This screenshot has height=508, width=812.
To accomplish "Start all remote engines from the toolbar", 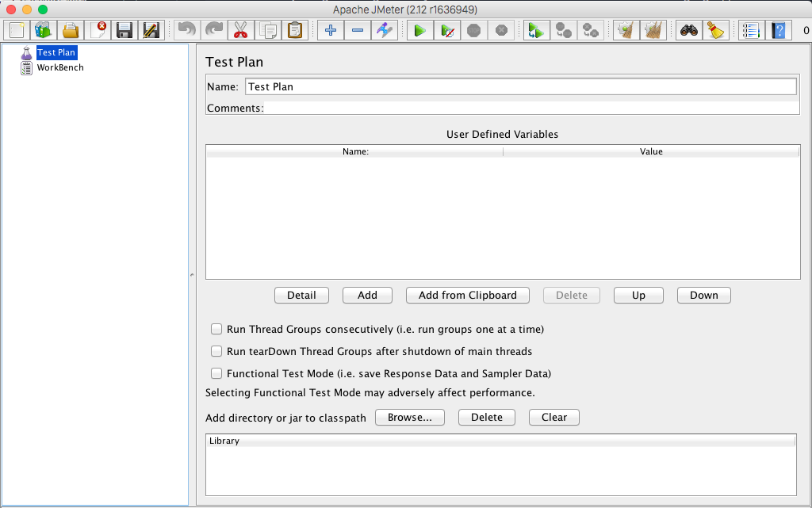I will tap(536, 31).
